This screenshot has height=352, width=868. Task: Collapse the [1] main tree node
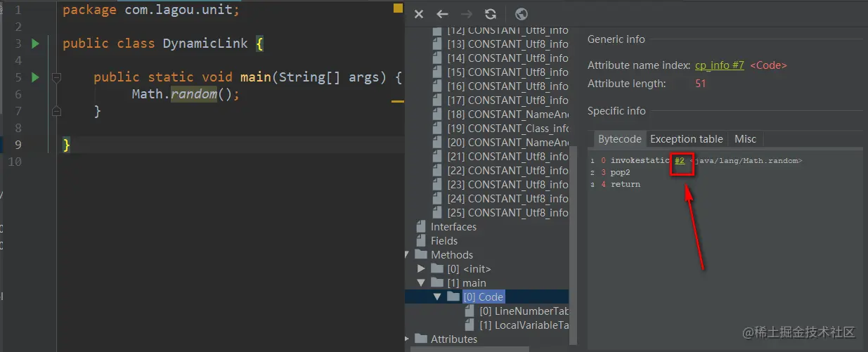[x=421, y=283]
